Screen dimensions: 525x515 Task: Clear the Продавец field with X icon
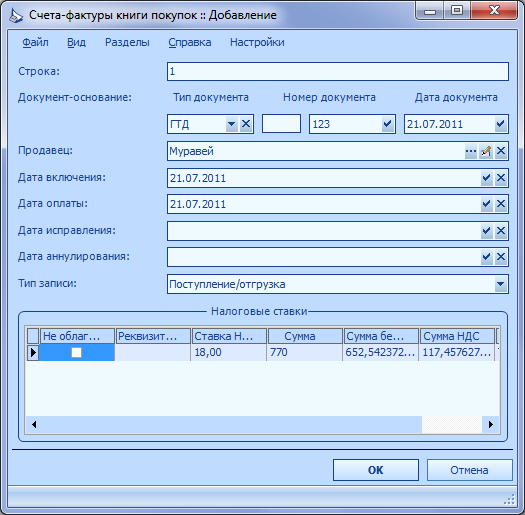[501, 151]
